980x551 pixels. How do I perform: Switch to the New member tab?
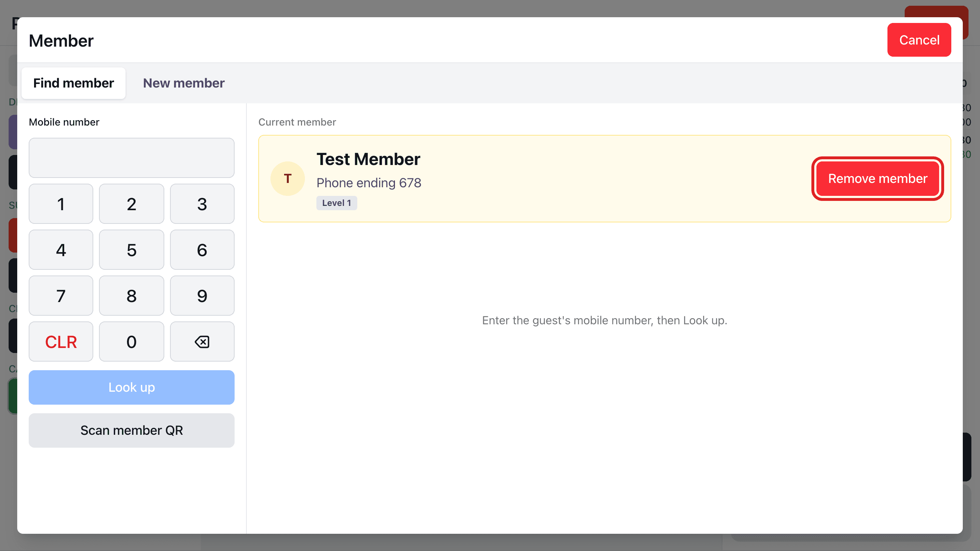[184, 83]
